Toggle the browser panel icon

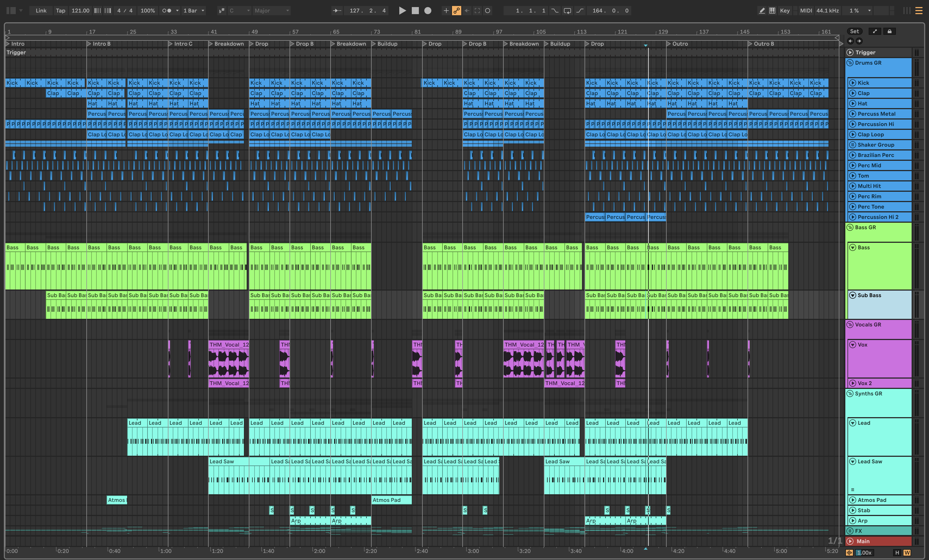point(11,11)
